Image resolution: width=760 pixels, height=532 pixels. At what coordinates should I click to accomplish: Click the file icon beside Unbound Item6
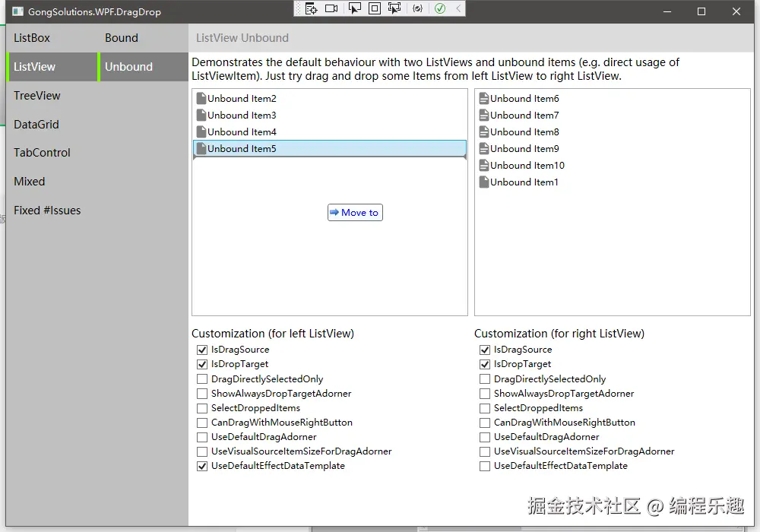pyautogui.click(x=483, y=98)
